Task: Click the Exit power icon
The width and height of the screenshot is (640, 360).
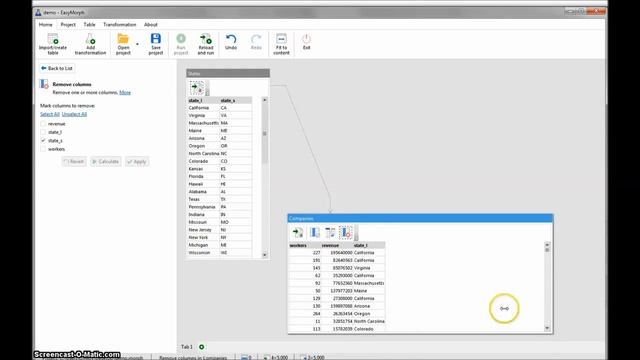Action: (x=306, y=39)
